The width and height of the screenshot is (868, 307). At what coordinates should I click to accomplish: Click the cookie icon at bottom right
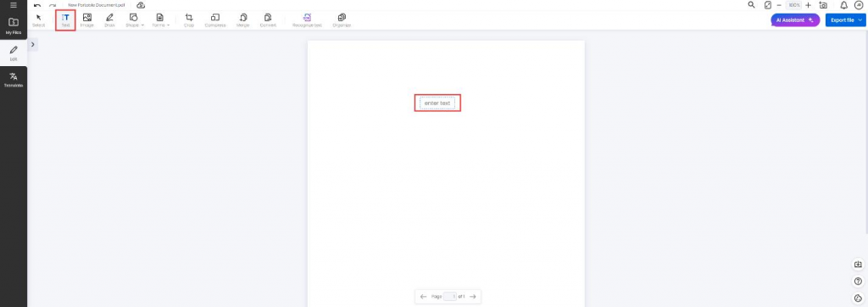(859, 299)
